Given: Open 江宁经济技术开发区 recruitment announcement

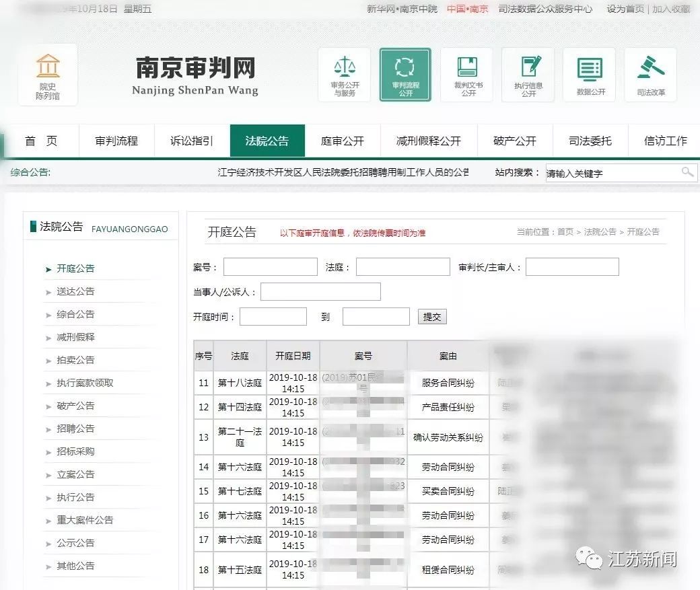Looking at the screenshot, I should pyautogui.click(x=343, y=172).
